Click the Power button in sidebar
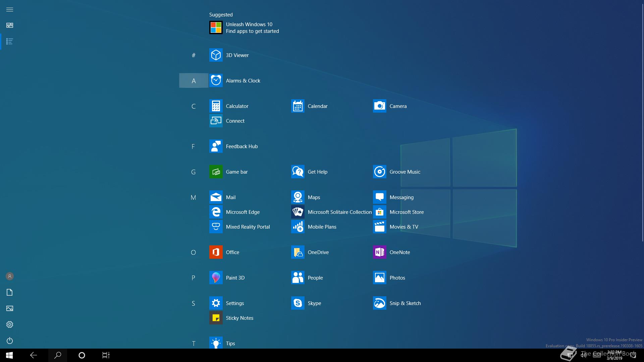The height and width of the screenshot is (362, 644). point(10,341)
